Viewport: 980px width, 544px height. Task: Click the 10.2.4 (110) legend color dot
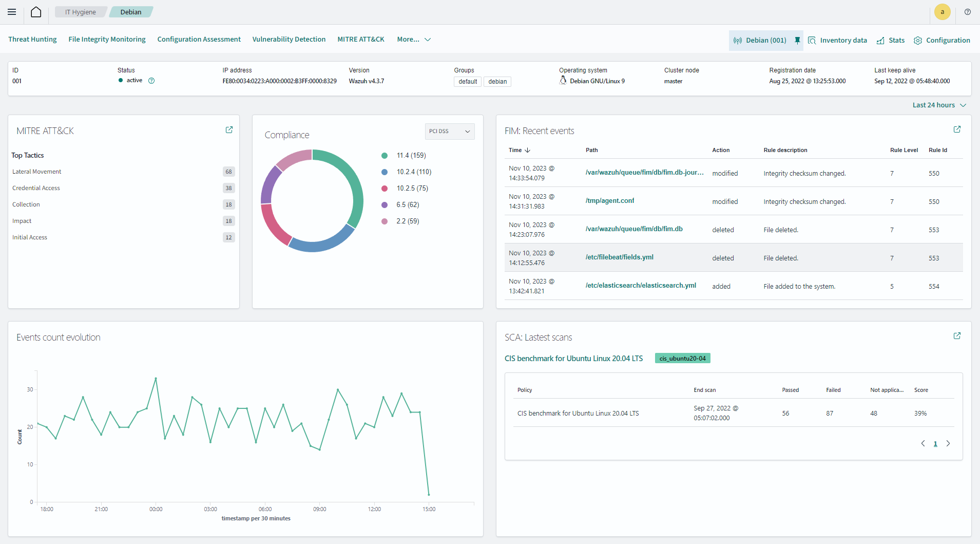click(385, 172)
